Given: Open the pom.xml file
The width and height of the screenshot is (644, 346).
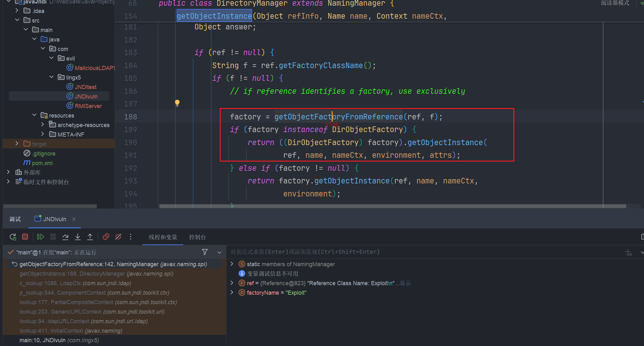Looking at the screenshot, I should pyautogui.click(x=38, y=163).
